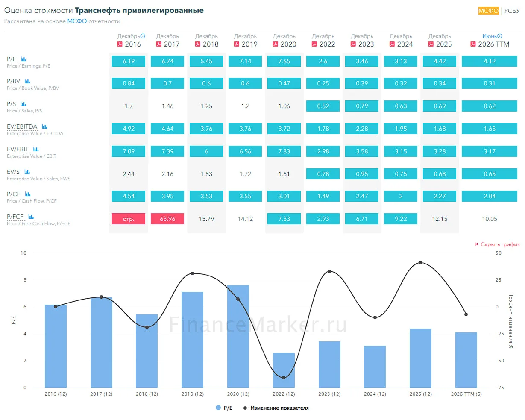Open the PDF report icon for 2024
This screenshot has height=420, width=525.
coord(392,44)
